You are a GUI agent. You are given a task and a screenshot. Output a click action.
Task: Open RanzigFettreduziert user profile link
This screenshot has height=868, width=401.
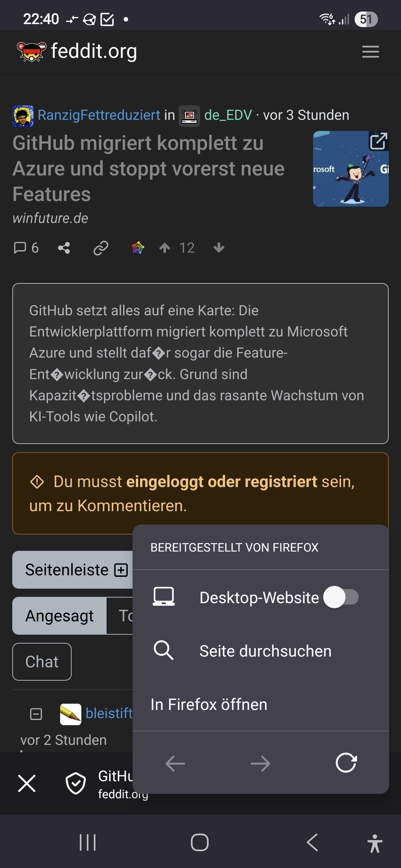pyautogui.click(x=99, y=115)
